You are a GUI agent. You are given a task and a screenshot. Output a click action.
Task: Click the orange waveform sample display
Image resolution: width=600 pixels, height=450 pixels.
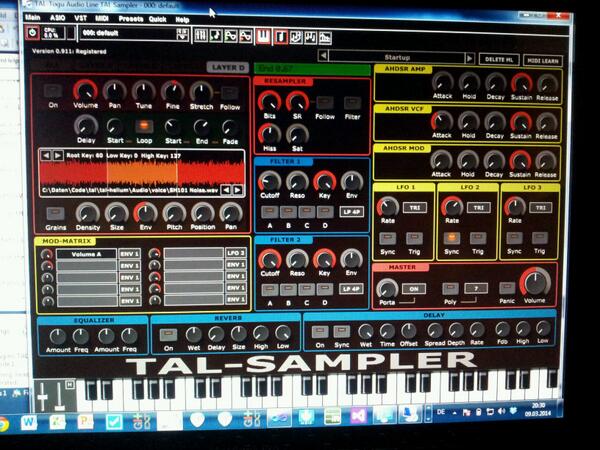pyautogui.click(x=142, y=173)
